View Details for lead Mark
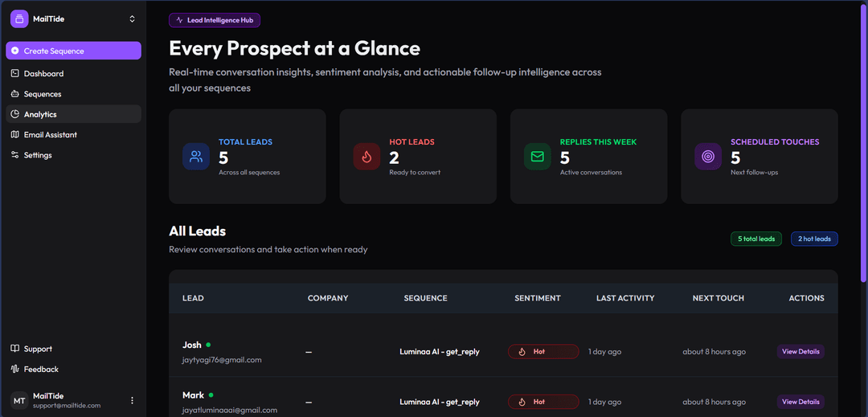The image size is (868, 417). [x=800, y=402]
